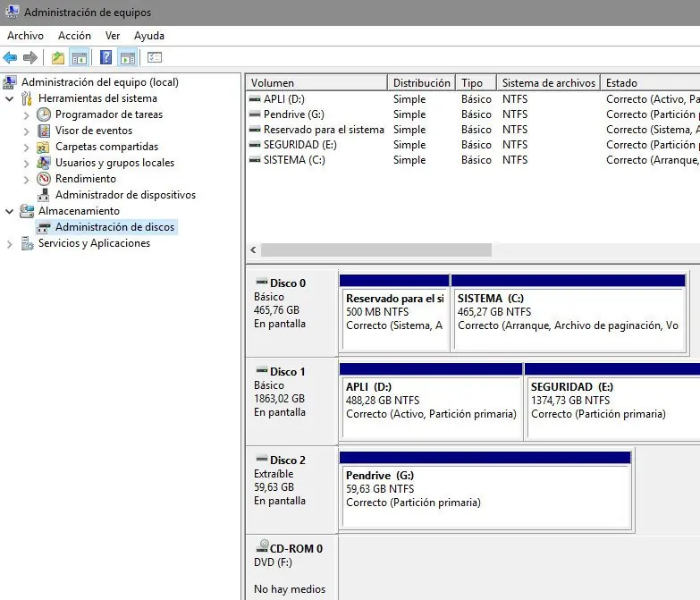Expand the Programador de tareas node

point(26,115)
